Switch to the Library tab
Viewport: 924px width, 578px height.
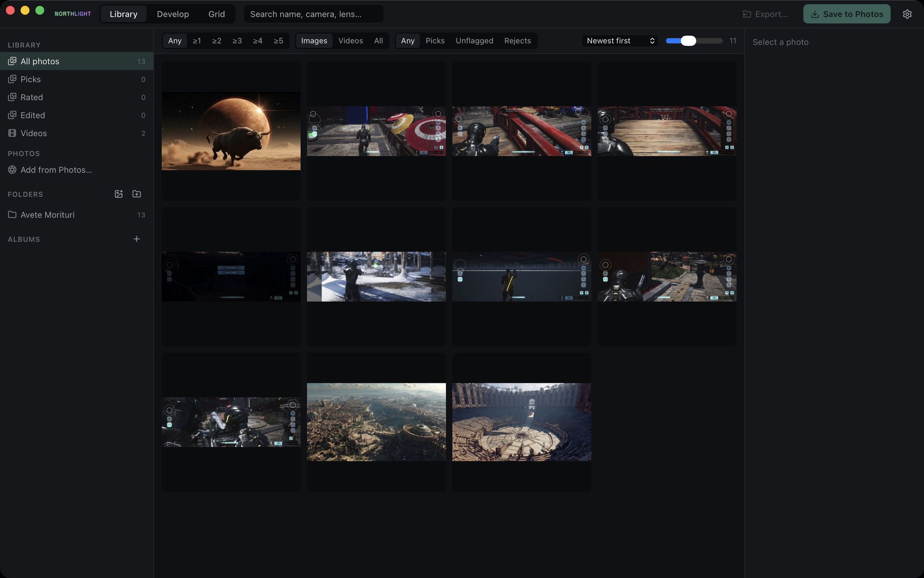[x=123, y=14]
